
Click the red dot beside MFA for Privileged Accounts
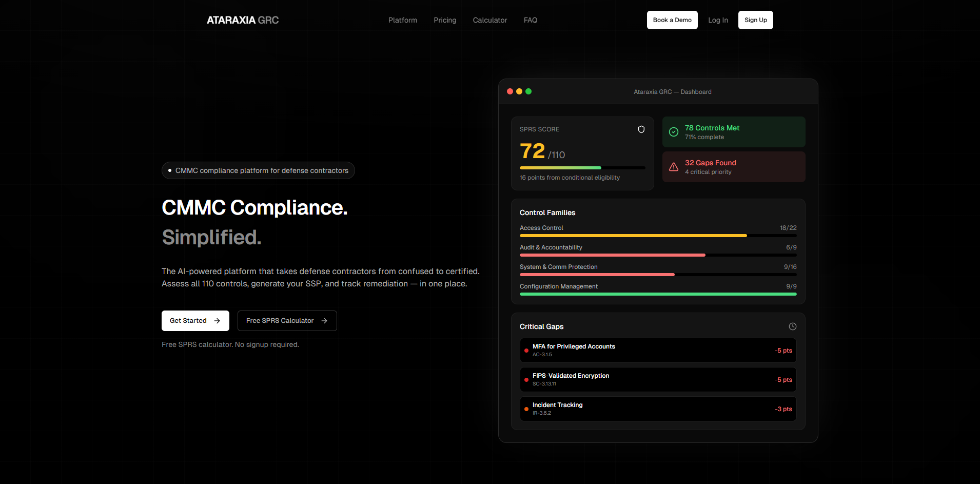pos(526,351)
